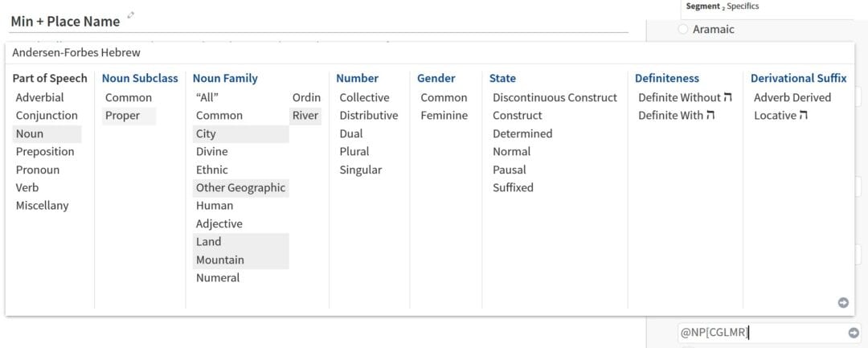
Task: Click the Min + Place Name title
Action: click(x=65, y=22)
